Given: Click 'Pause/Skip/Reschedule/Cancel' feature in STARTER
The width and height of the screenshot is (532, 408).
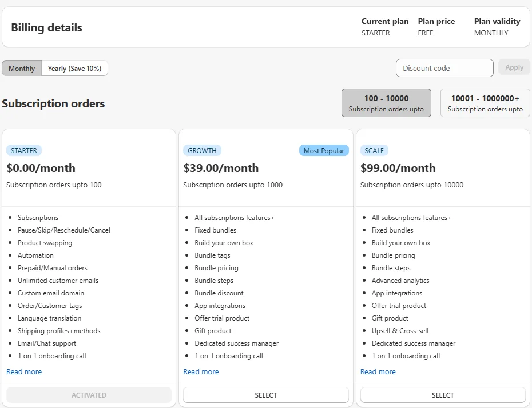Looking at the screenshot, I should 64,230.
